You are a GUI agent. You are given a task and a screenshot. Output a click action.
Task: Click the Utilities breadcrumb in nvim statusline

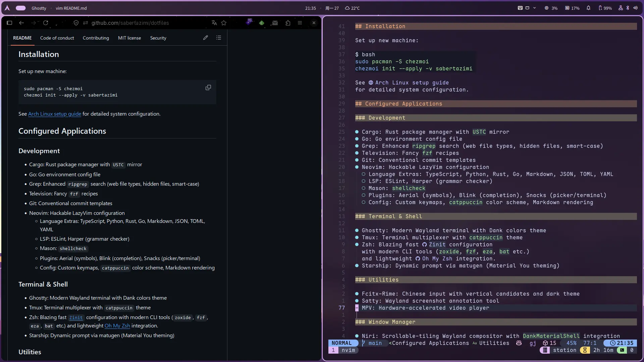coord(494,343)
